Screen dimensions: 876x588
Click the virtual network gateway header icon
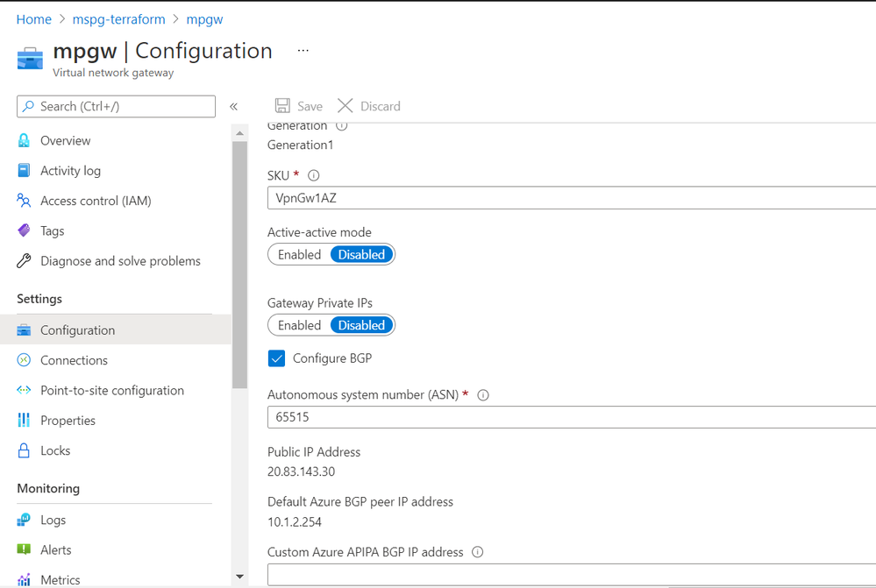point(30,59)
